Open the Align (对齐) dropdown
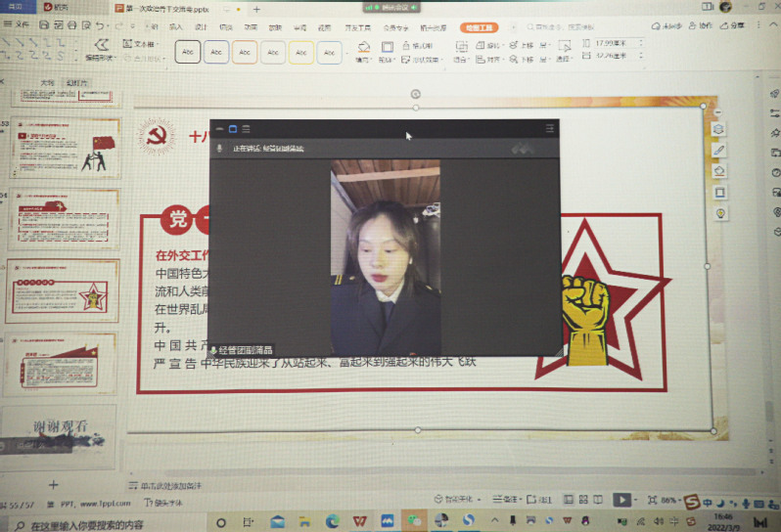The height and width of the screenshot is (532, 781). [x=488, y=60]
